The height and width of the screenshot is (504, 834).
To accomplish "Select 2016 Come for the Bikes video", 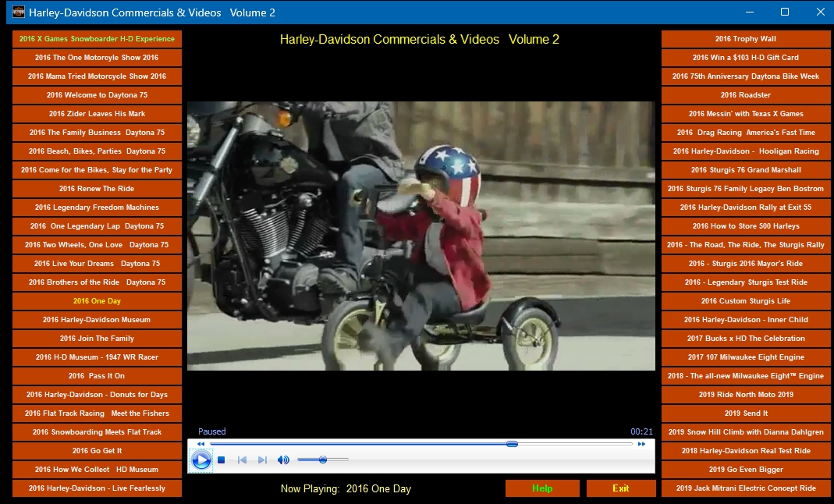I will pos(97,169).
